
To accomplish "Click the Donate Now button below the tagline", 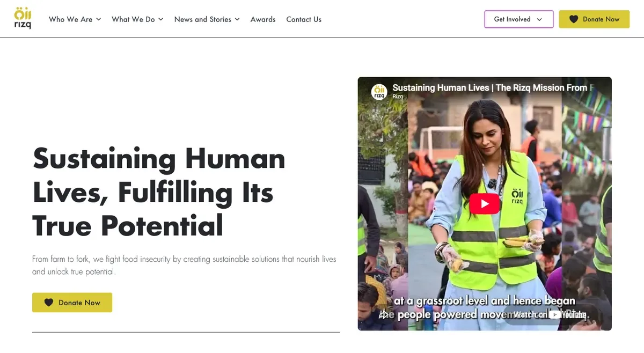I will click(x=72, y=303).
